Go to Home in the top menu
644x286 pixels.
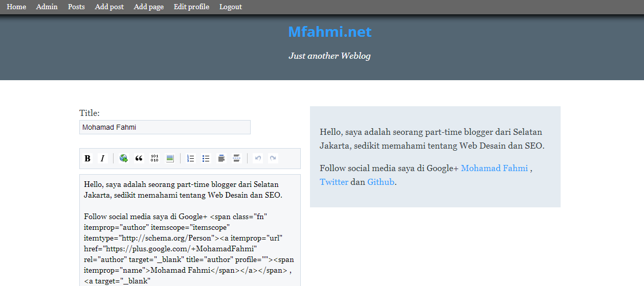[x=16, y=7]
